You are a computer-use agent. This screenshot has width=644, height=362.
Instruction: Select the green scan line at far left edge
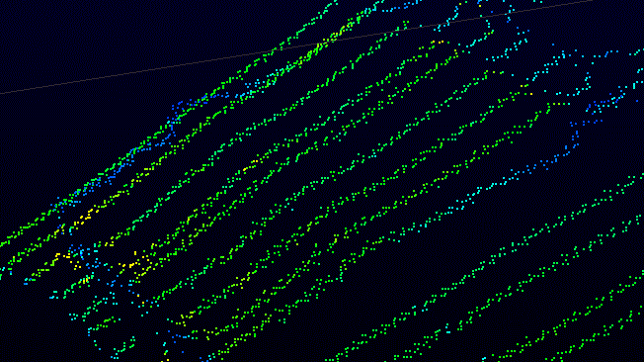(x=21, y=234)
